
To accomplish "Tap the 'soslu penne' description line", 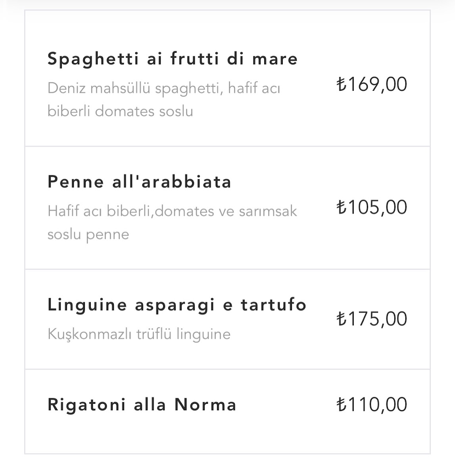I will pyautogui.click(x=88, y=234).
